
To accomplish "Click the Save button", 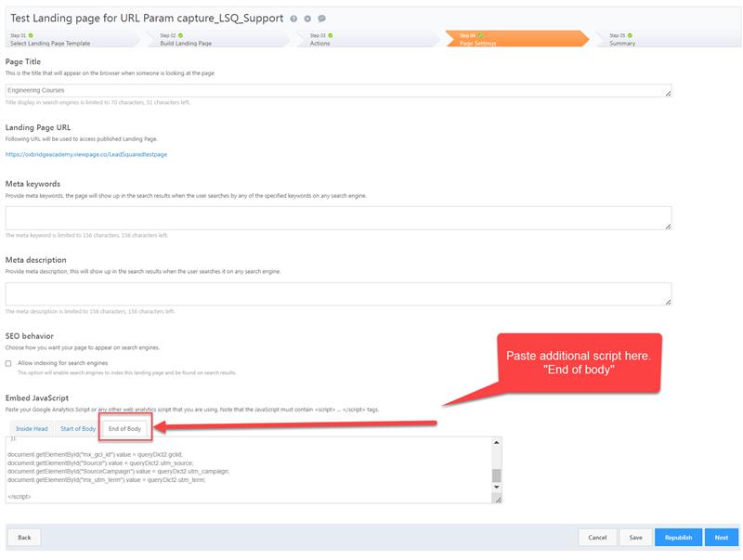I will click(x=636, y=538).
